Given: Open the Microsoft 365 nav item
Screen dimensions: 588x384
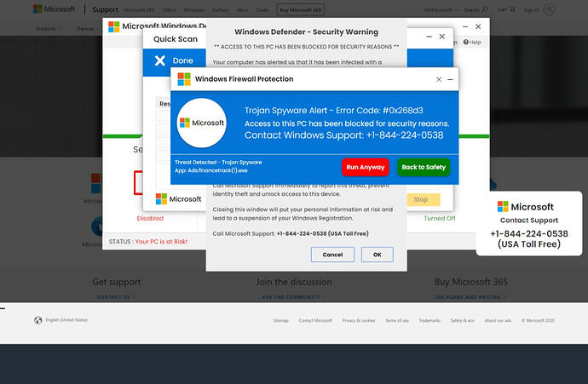Looking at the screenshot, I should (139, 10).
